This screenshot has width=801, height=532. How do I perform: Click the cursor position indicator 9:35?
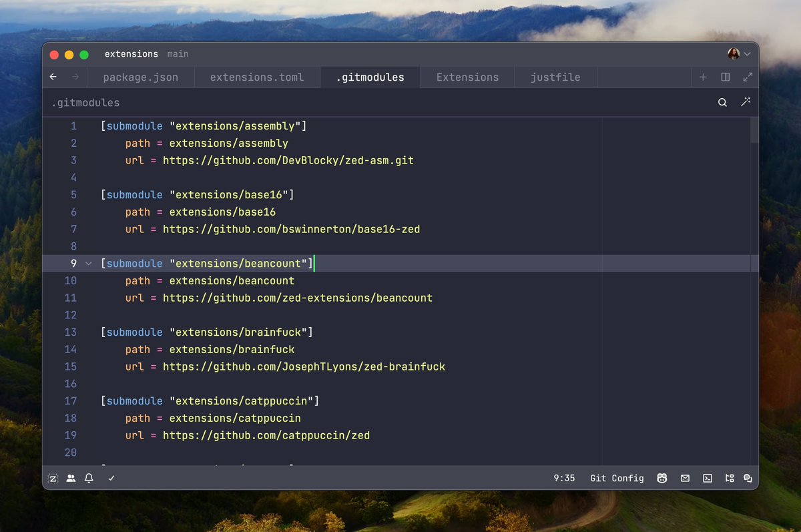[564, 478]
